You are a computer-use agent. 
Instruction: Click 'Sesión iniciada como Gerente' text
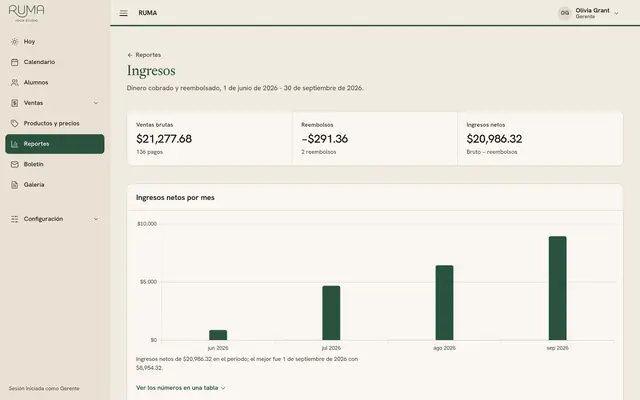click(x=44, y=389)
